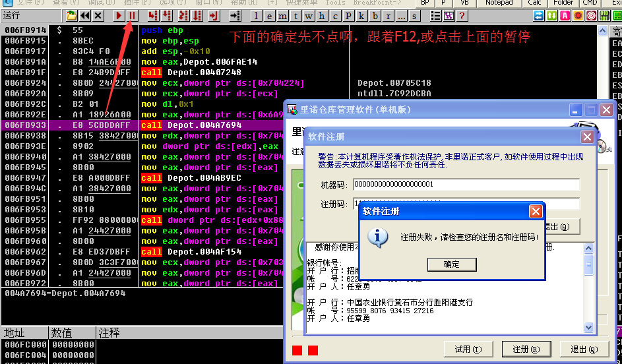Image resolution: width=622 pixels, height=364 pixels.
Task: Go to address in disassembler icon
Action: click(x=235, y=16)
